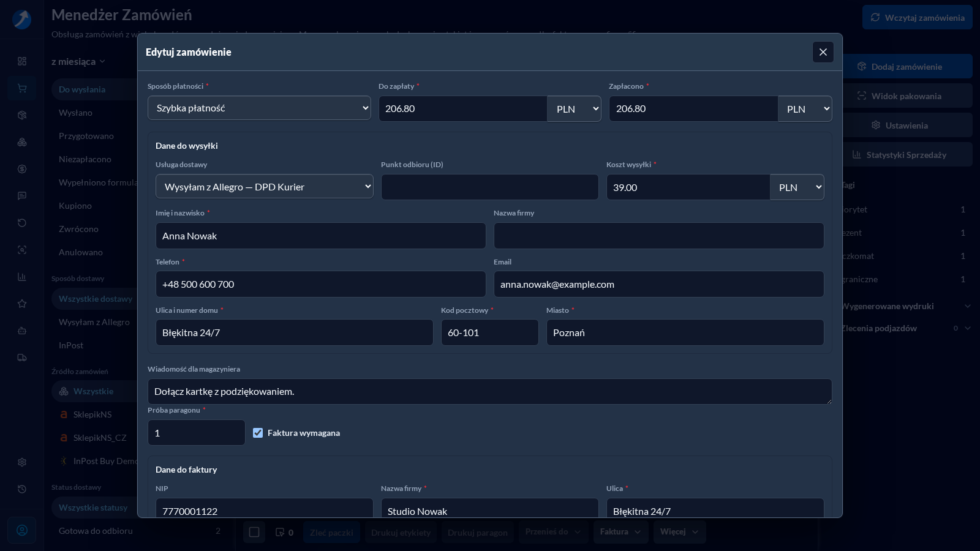Open returns circular arrow icon in sidebar

tap(22, 223)
